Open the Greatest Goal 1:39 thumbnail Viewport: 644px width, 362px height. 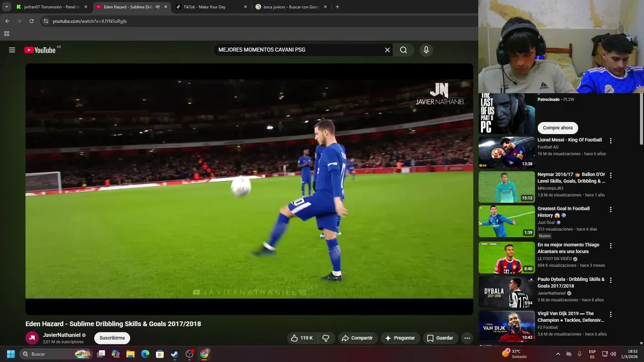pyautogui.click(x=507, y=221)
